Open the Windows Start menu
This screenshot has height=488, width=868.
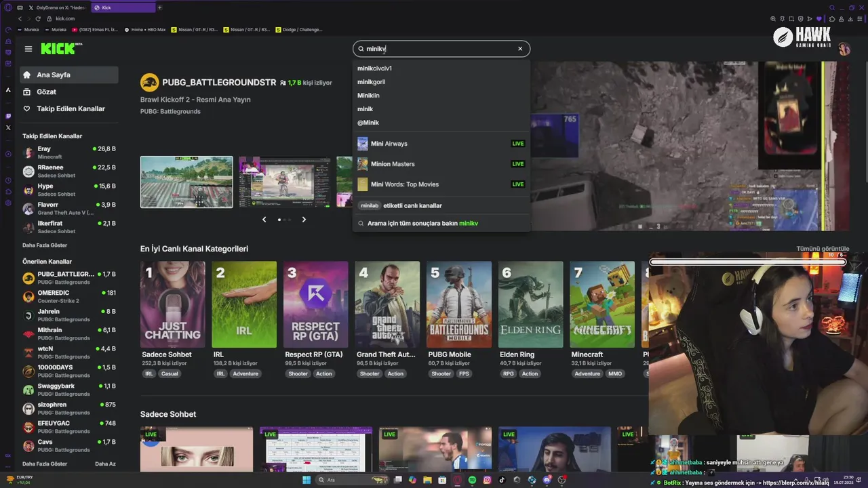[x=307, y=480]
